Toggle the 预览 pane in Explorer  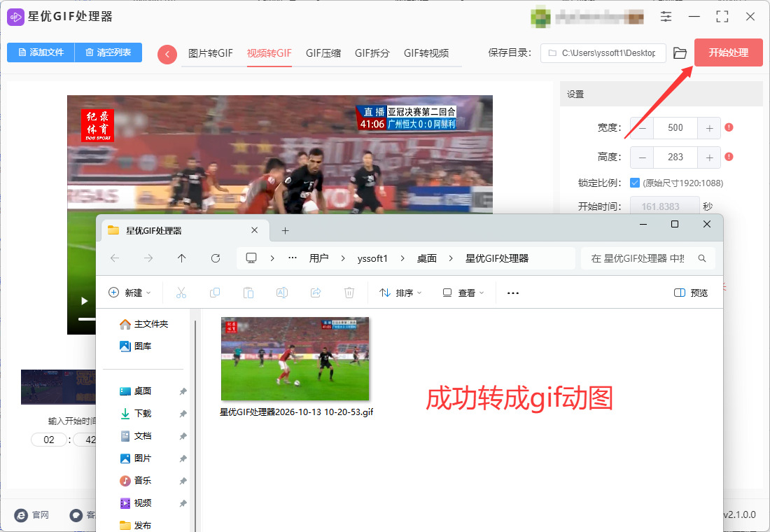click(691, 293)
